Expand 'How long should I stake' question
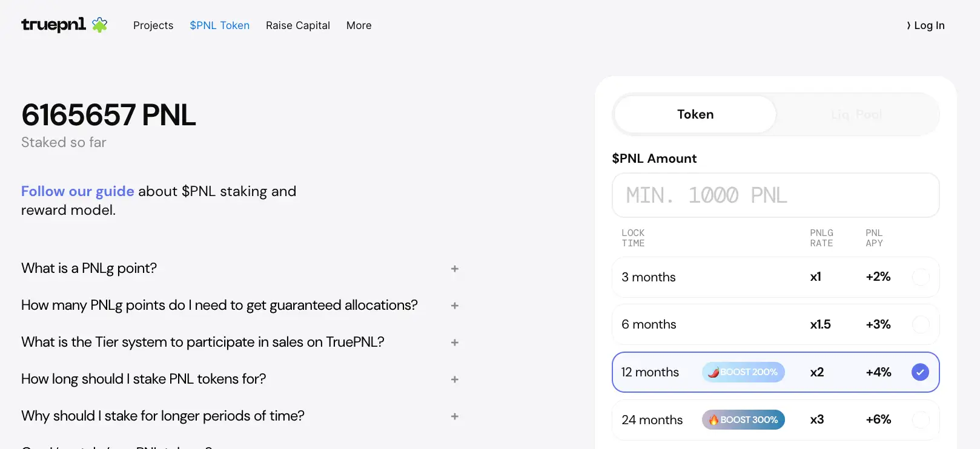Image resolution: width=980 pixels, height=449 pixels. coord(454,379)
